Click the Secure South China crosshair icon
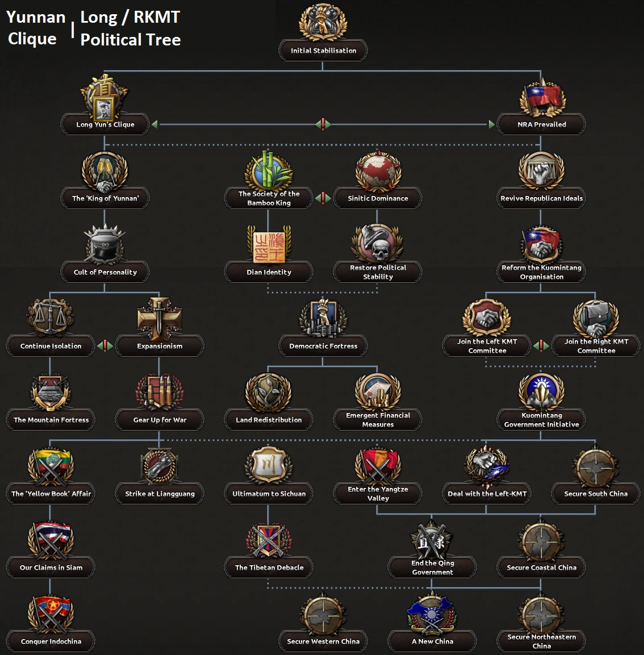The height and width of the screenshot is (655, 644). pyautogui.click(x=596, y=466)
